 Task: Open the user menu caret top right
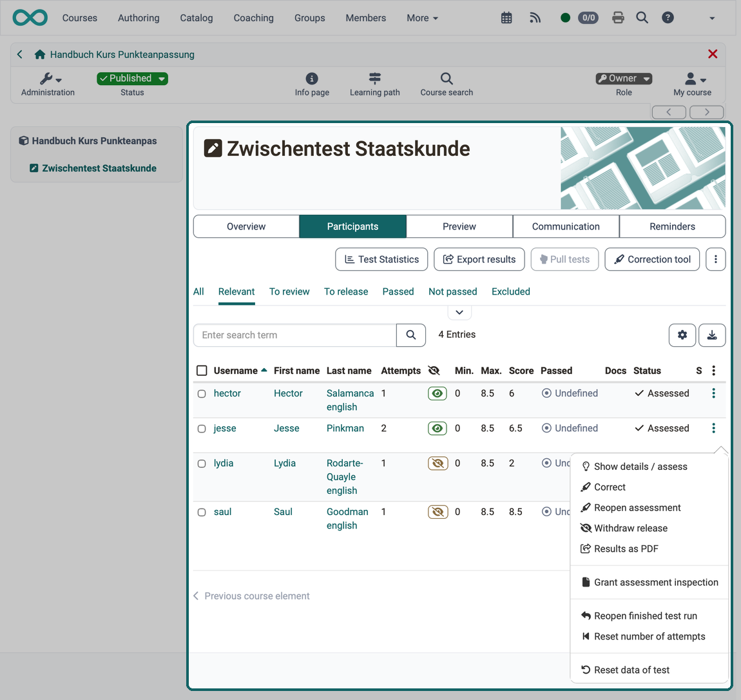pyautogui.click(x=712, y=19)
